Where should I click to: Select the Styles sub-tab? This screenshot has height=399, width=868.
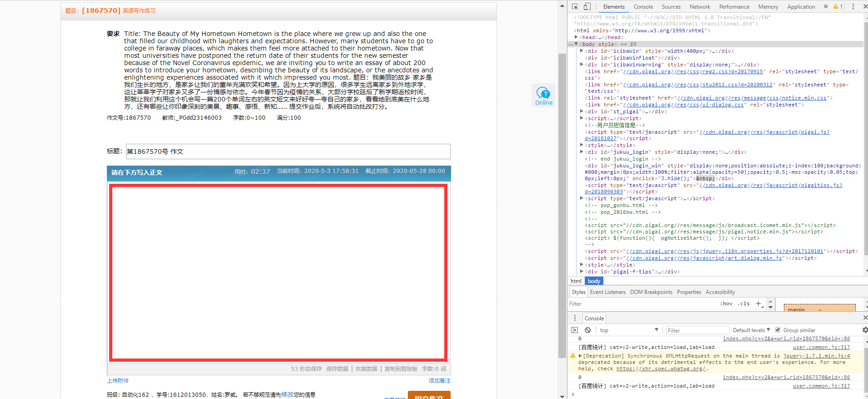pyautogui.click(x=578, y=292)
